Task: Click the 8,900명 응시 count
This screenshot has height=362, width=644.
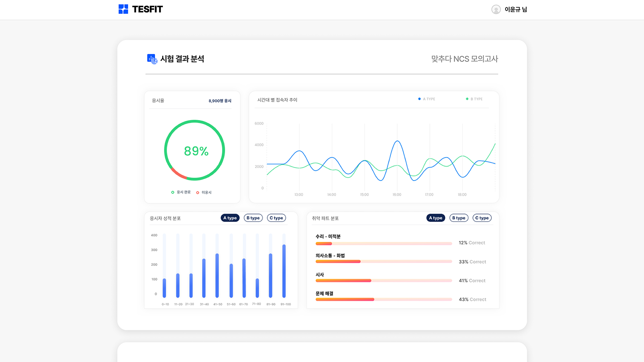Action: (220, 101)
